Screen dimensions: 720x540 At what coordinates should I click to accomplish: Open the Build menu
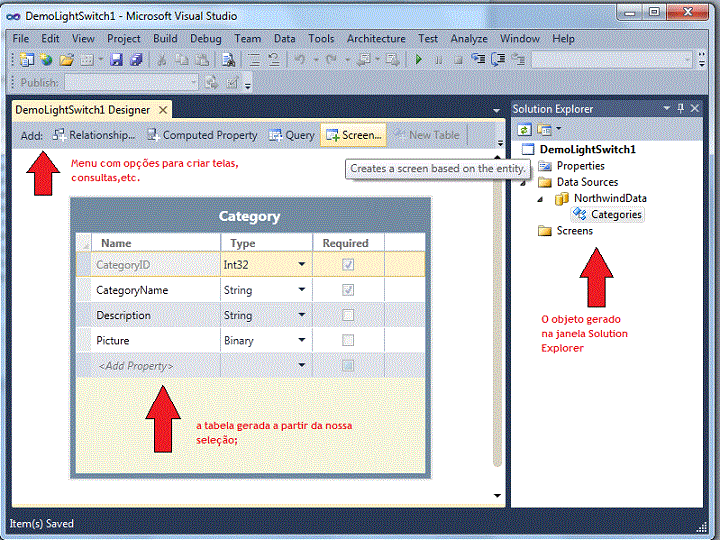coord(165,39)
